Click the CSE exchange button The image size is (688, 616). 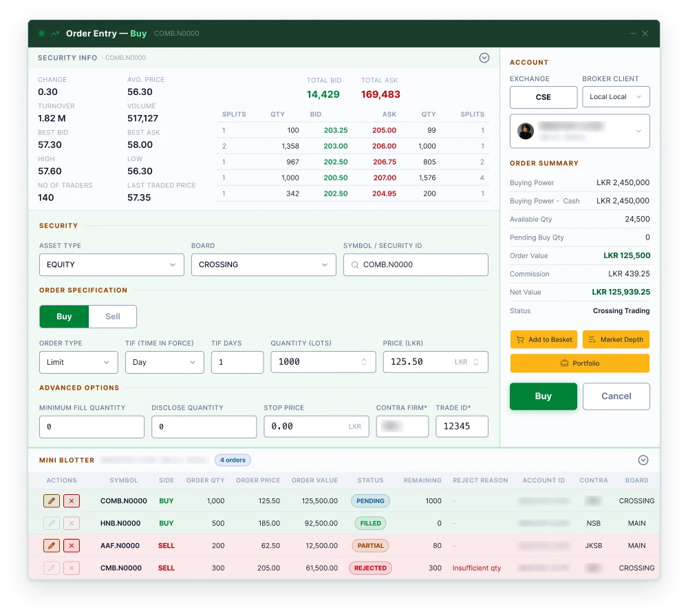pyautogui.click(x=544, y=96)
